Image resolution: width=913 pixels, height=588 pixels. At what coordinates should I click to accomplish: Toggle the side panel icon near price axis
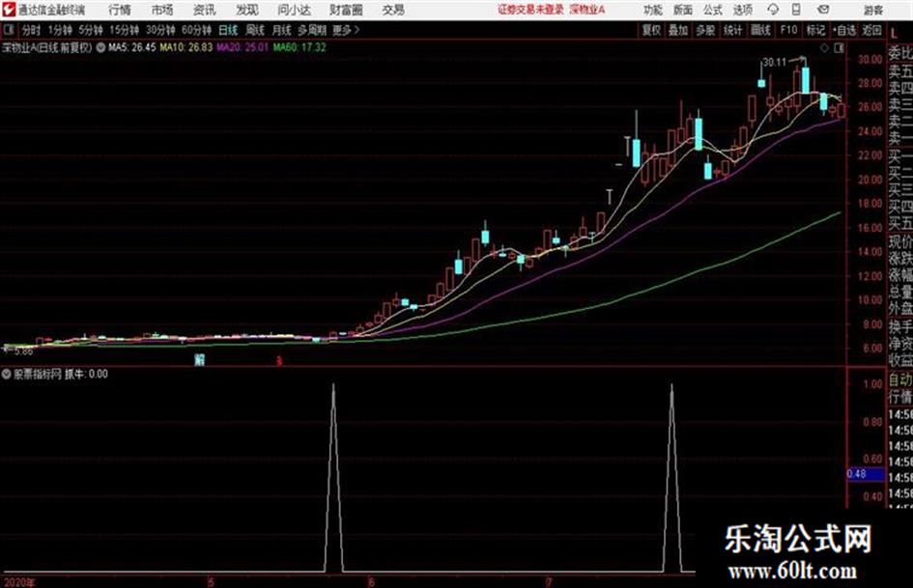point(839,48)
